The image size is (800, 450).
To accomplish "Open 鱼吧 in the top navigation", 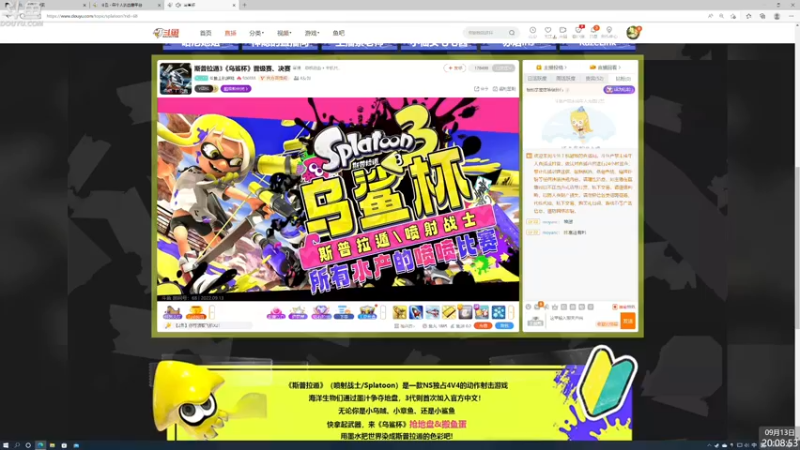I will (338, 33).
